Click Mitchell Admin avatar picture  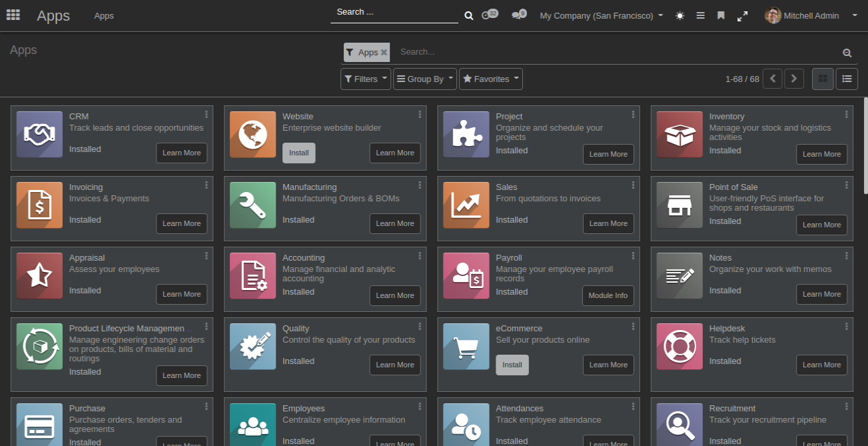pyautogui.click(x=773, y=15)
